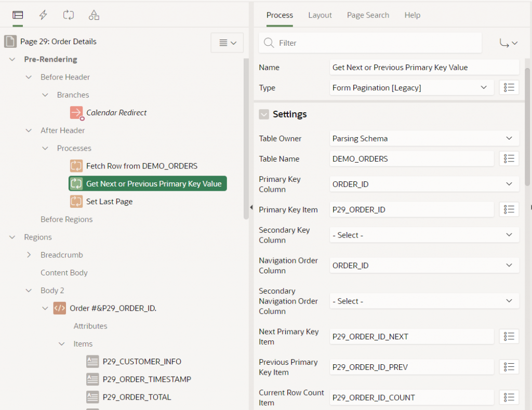Select Set Last Page process
The width and height of the screenshot is (532, 410).
(109, 202)
